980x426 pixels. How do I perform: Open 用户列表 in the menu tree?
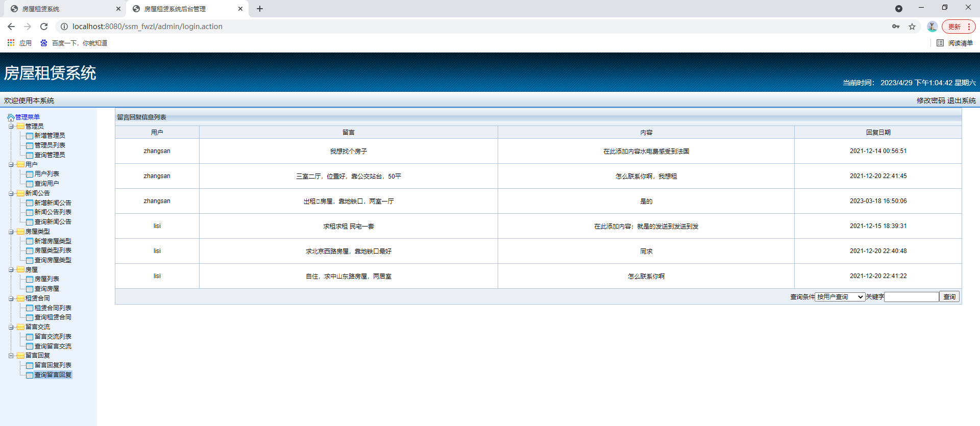point(46,174)
